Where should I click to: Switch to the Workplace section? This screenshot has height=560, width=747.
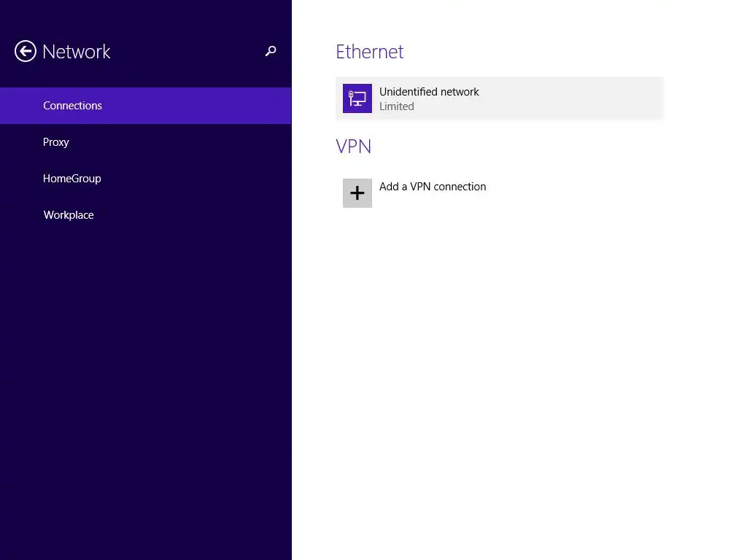[69, 215]
